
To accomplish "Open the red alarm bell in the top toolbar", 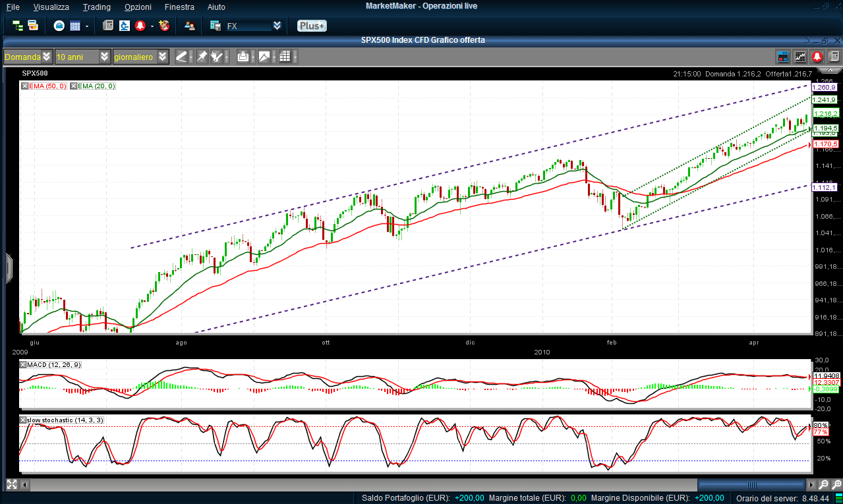I will tap(140, 26).
